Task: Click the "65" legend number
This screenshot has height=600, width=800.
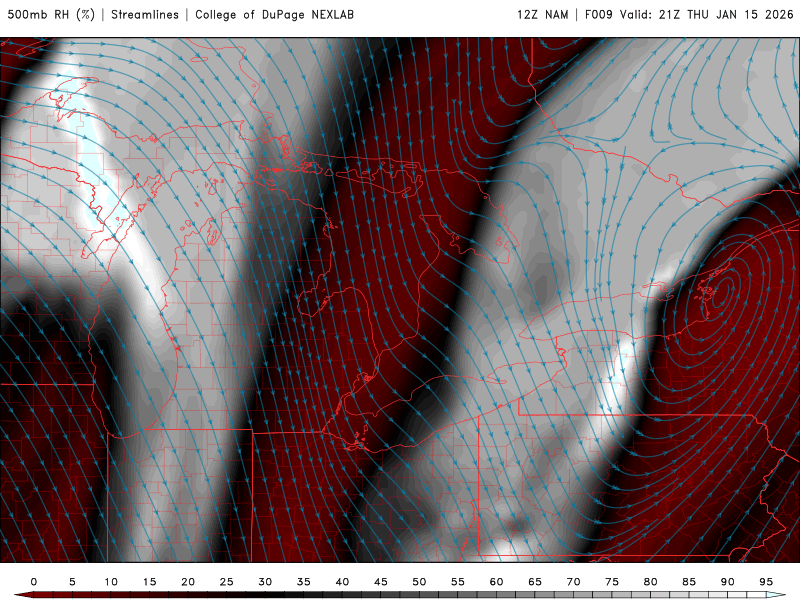Action: pyautogui.click(x=535, y=582)
